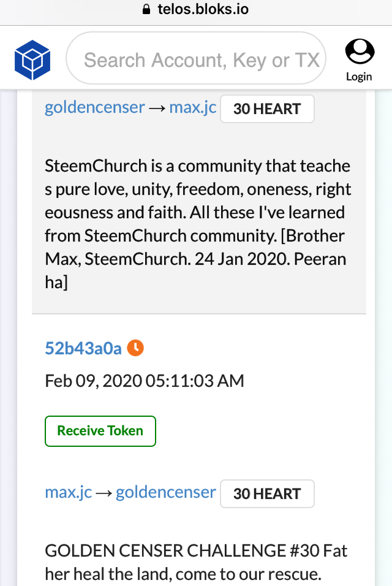This screenshot has height=586, width=392.
Task: Tap the lock icon in the address bar
Action: pyautogui.click(x=146, y=9)
